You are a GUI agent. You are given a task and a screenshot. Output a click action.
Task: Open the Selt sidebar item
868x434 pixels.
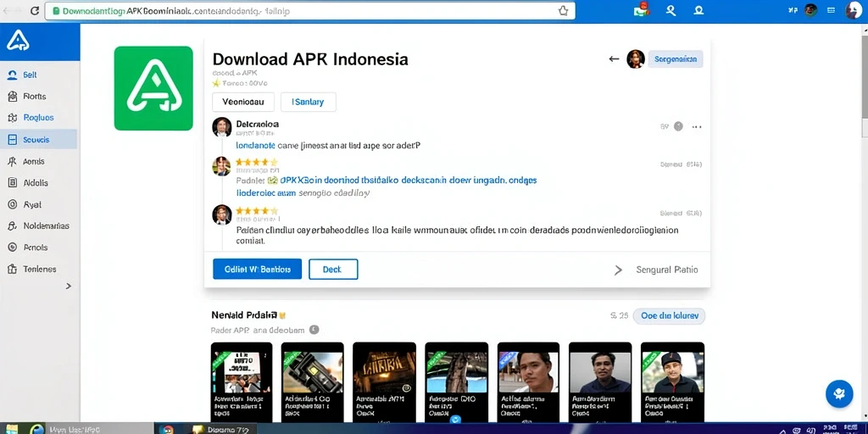pos(39,75)
